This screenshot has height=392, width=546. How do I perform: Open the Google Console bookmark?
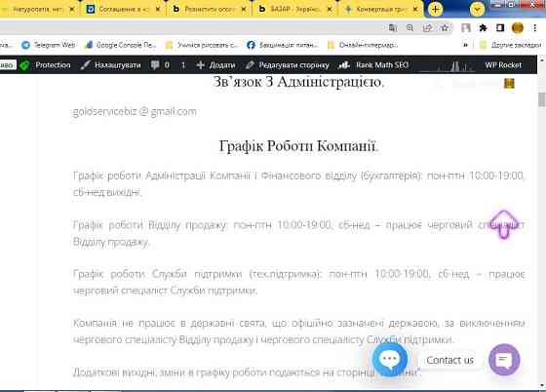click(121, 45)
